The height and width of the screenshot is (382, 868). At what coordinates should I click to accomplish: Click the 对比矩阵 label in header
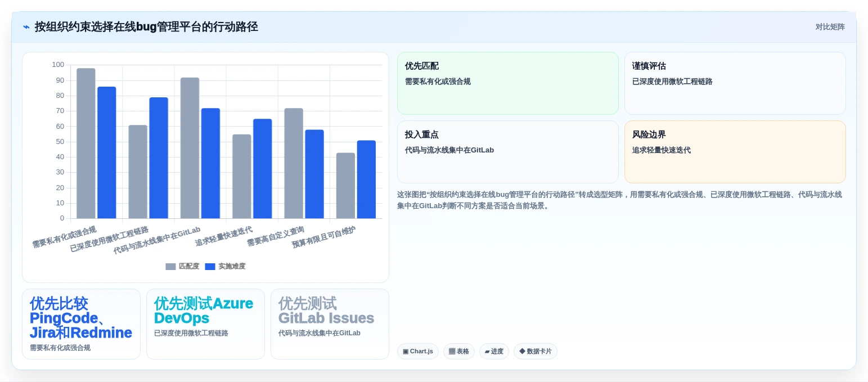[x=830, y=27]
